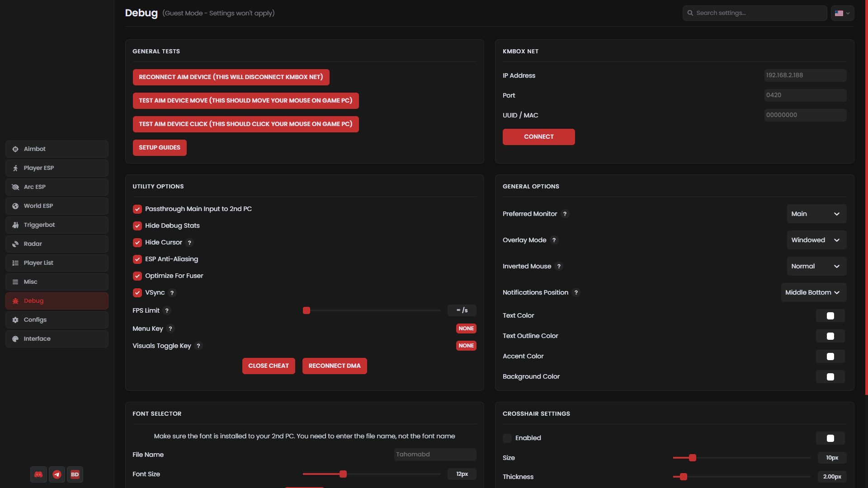The width and height of the screenshot is (868, 488).
Task: Open the Overlay Mode dropdown
Action: coord(816,240)
